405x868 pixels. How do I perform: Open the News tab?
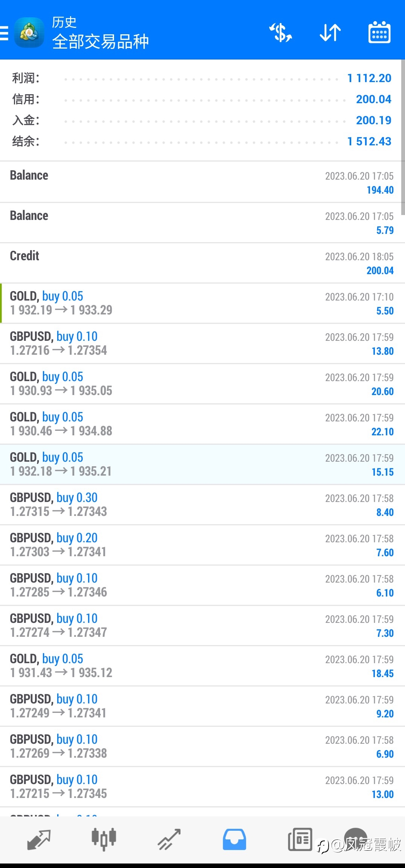click(300, 839)
